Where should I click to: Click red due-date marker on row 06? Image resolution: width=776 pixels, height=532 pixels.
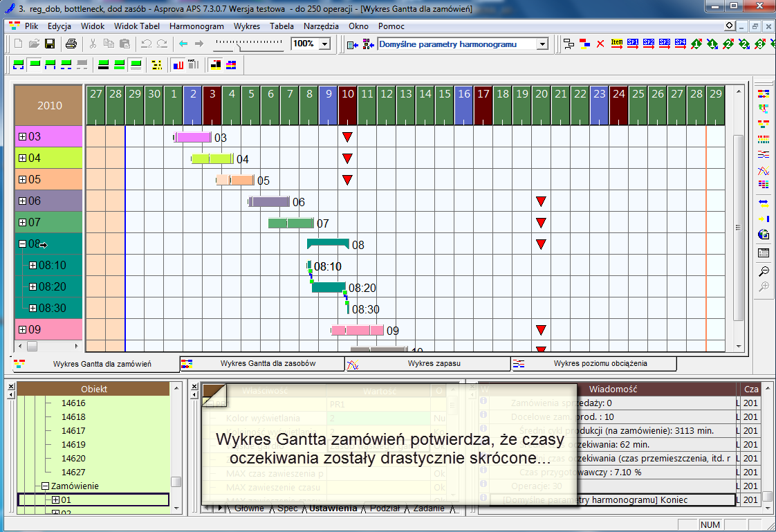tap(541, 201)
